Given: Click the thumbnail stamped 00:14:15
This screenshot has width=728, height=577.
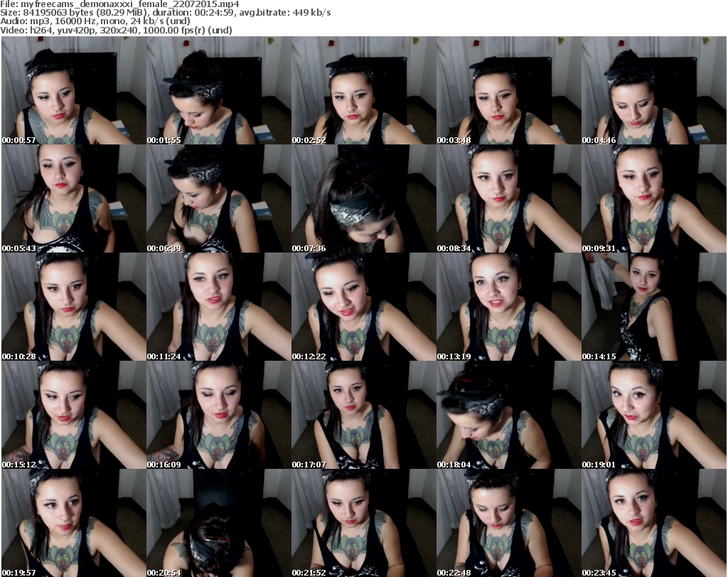Looking at the screenshot, I should tap(654, 307).
